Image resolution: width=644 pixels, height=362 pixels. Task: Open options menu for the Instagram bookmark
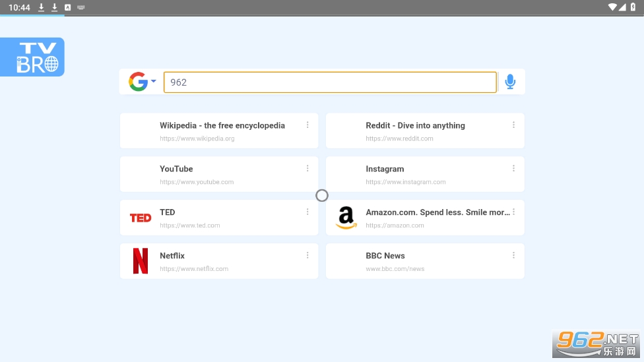click(513, 168)
